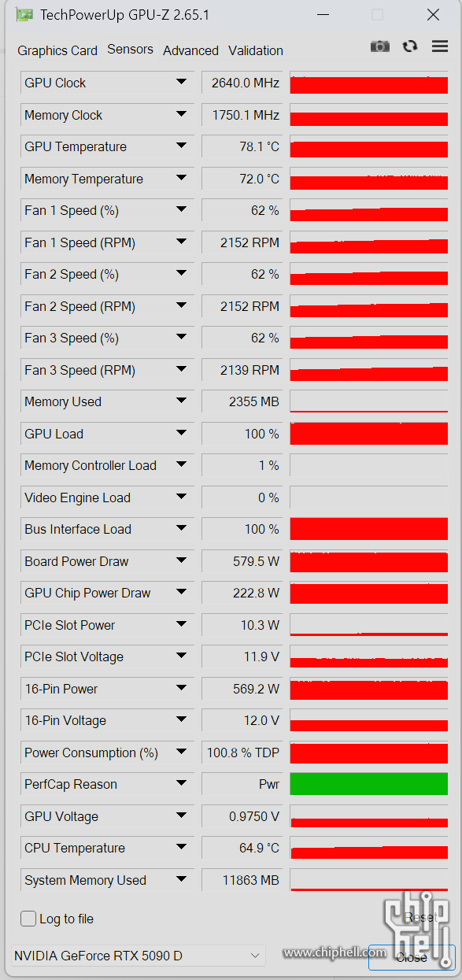Click the GPU-Z app icon in title bar
462x980 pixels.
[24, 14]
